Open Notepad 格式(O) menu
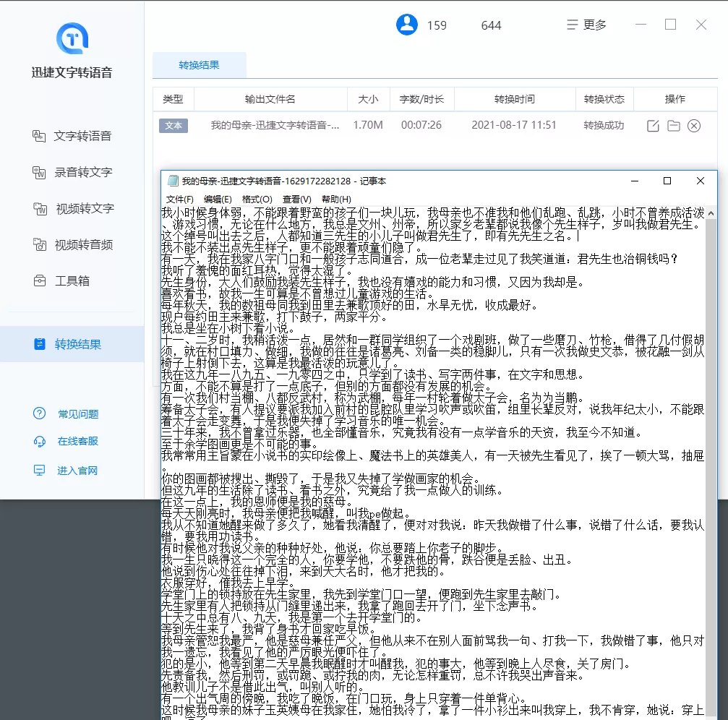728x720 pixels. pyautogui.click(x=257, y=199)
